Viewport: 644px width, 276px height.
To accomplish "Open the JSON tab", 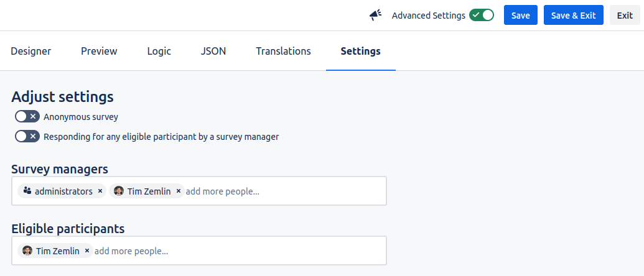I will coord(213,51).
